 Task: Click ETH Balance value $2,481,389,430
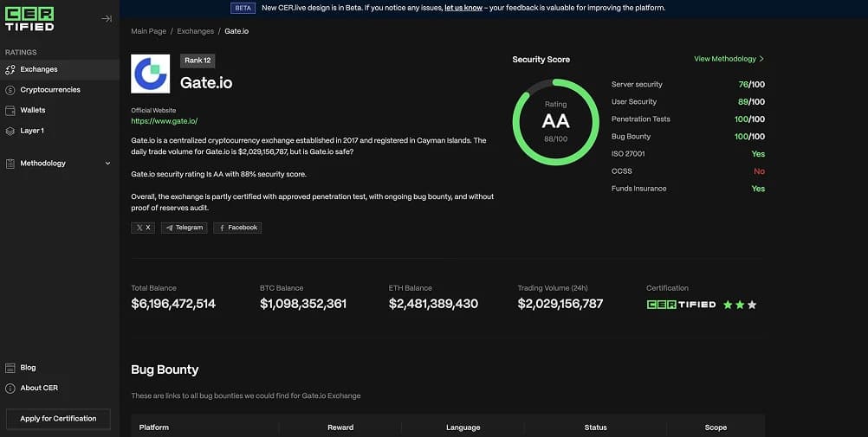click(433, 304)
